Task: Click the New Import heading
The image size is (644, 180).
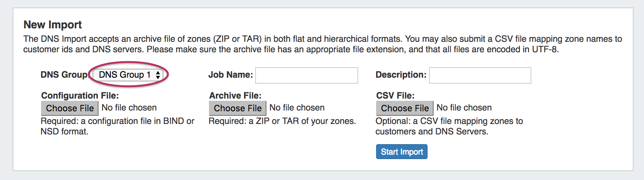Action: (x=53, y=25)
